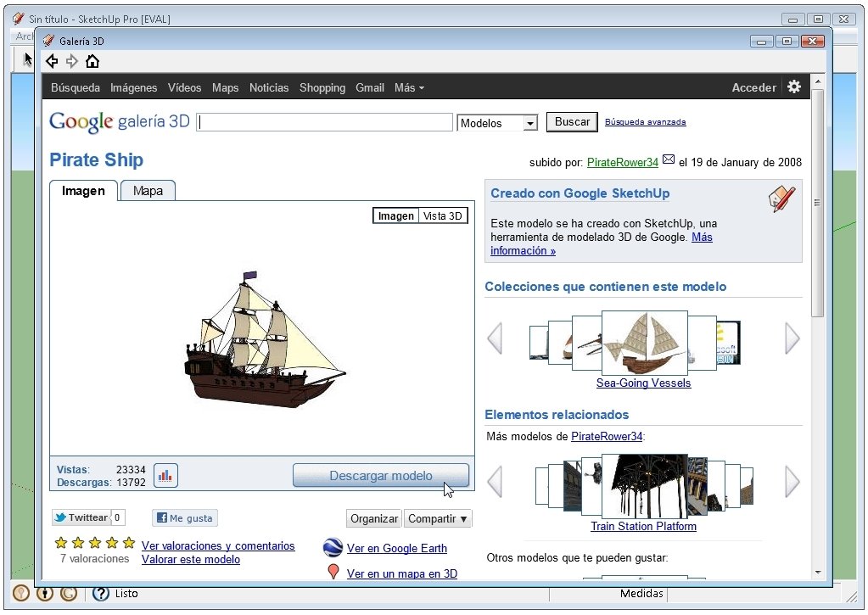
Task: Open Gmail in the Google bar
Action: (x=370, y=87)
